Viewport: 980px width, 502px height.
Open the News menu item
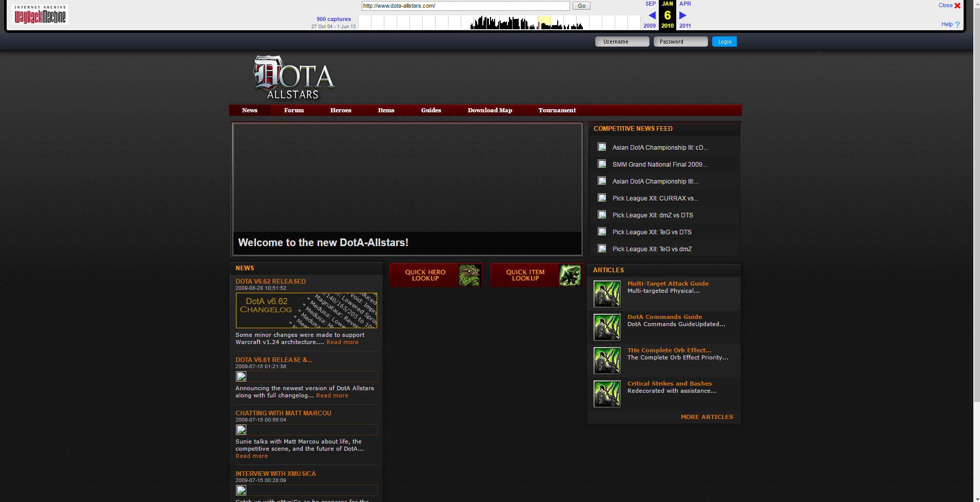click(249, 110)
